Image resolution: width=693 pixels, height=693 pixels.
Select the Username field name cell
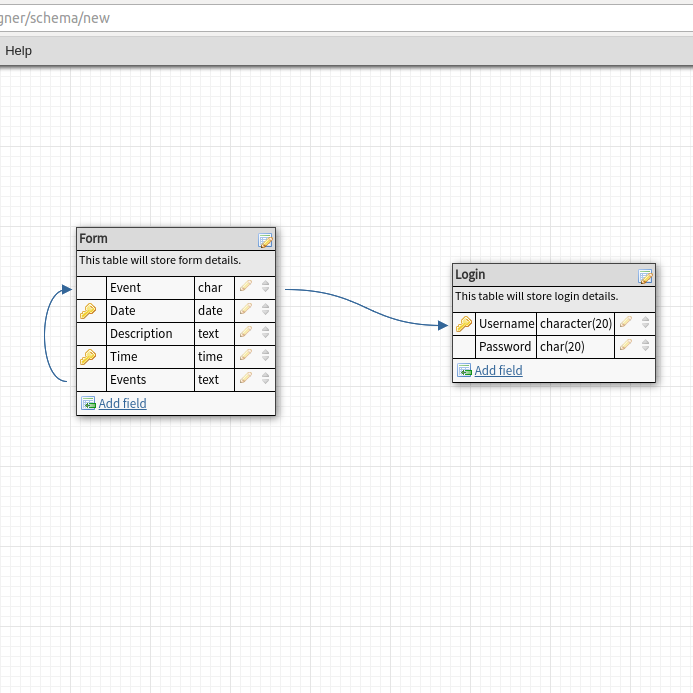pos(506,324)
